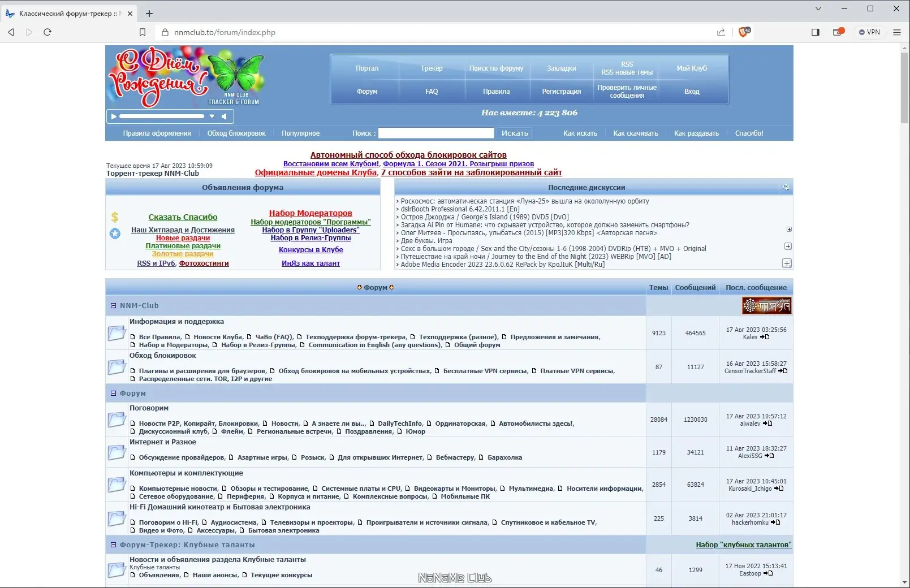The width and height of the screenshot is (910, 588).
Task: Go to last post by Kalex
Action: [x=765, y=338]
